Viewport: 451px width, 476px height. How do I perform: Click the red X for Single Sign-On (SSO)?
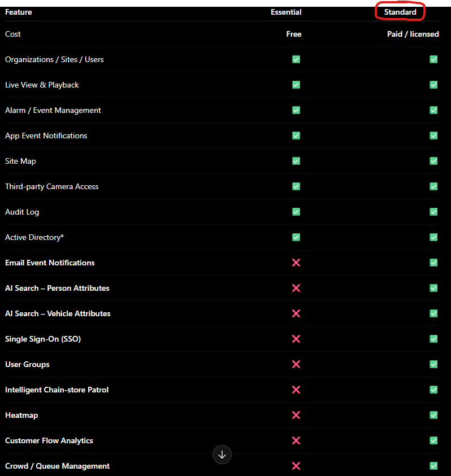pyautogui.click(x=296, y=339)
